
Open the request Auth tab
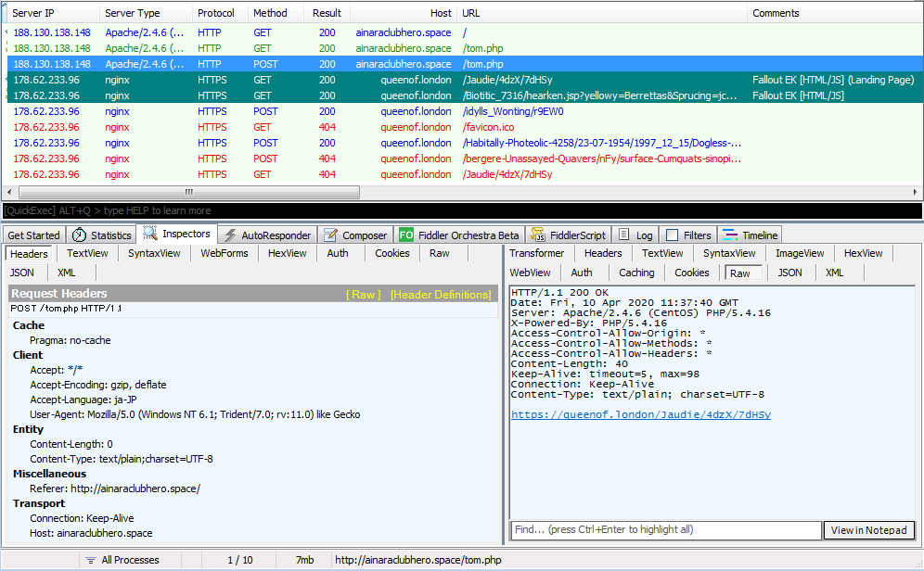click(338, 253)
